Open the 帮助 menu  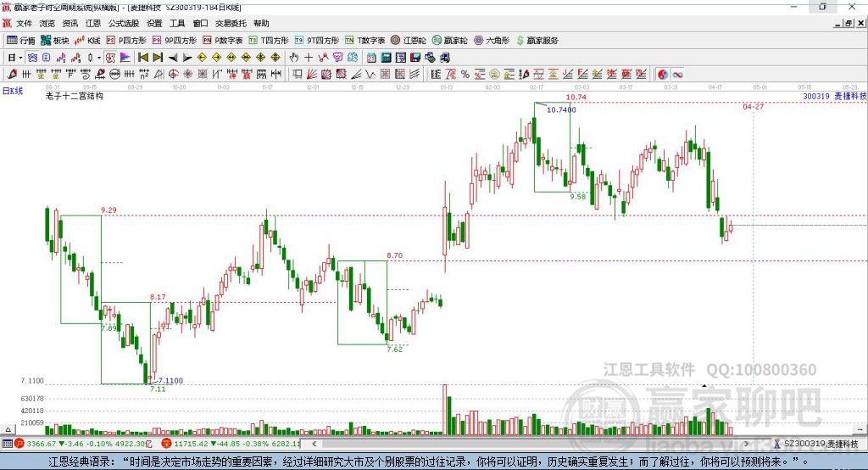(261, 23)
